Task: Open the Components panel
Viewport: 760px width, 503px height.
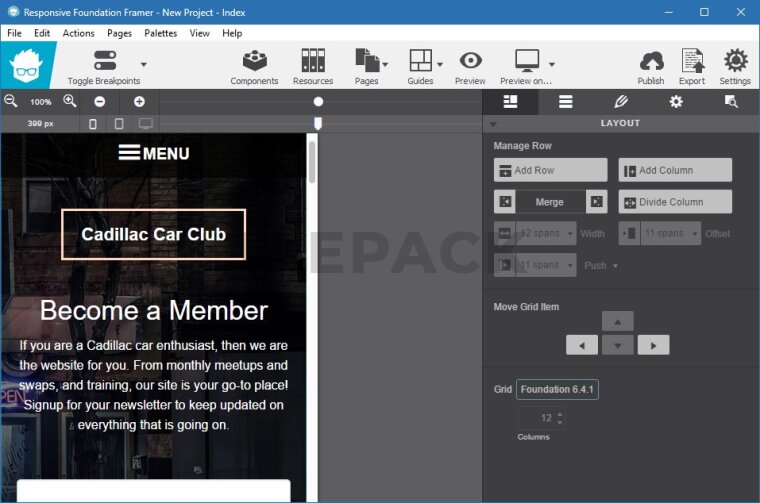Action: point(254,66)
